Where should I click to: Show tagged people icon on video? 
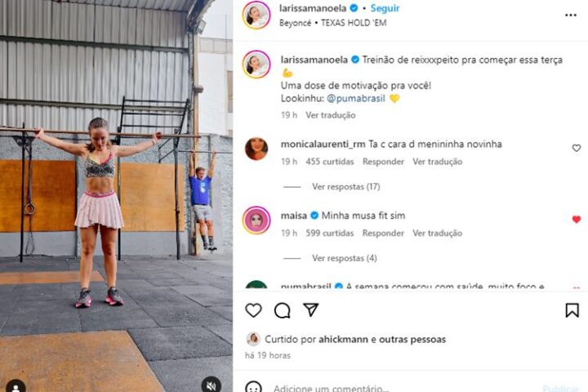(x=16, y=386)
